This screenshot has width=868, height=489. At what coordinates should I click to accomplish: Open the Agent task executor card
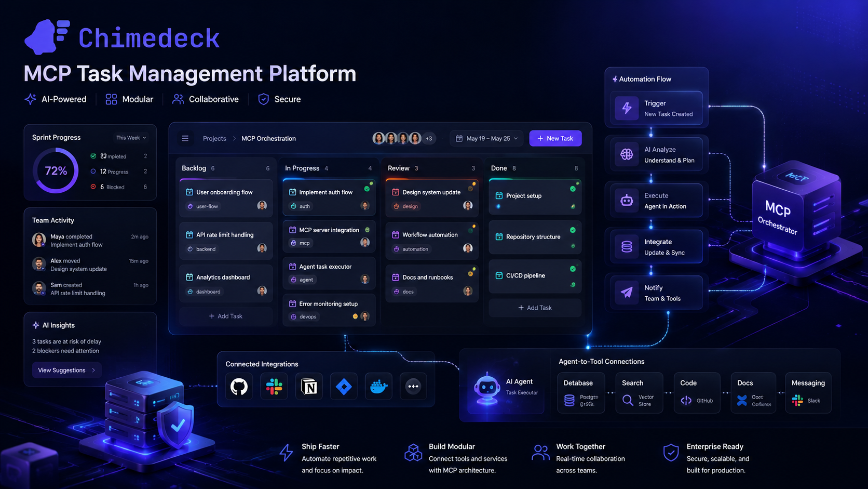(x=329, y=273)
